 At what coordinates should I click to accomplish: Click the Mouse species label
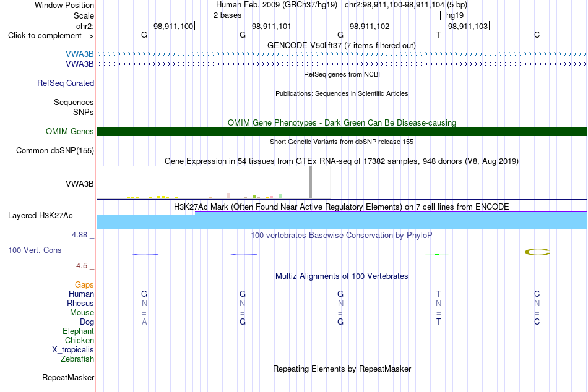pyautogui.click(x=82, y=313)
